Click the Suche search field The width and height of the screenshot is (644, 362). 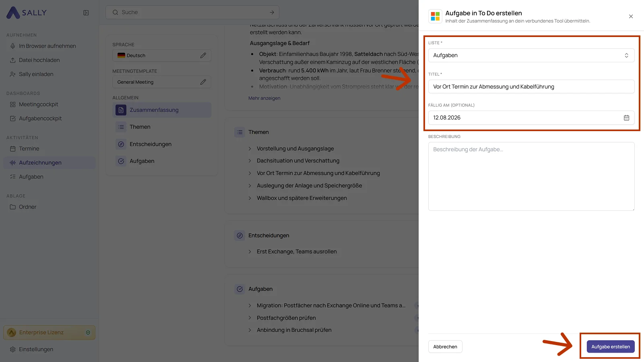(192, 12)
